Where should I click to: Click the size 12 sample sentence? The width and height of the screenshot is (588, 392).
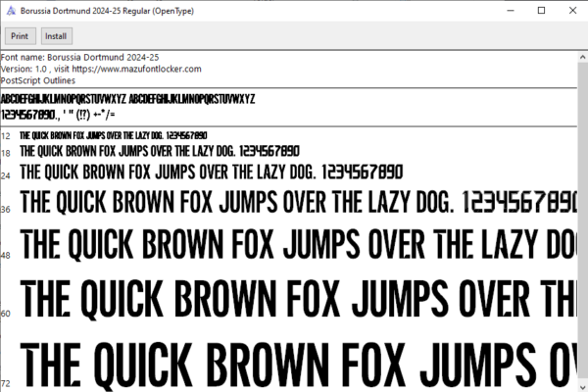(114, 135)
